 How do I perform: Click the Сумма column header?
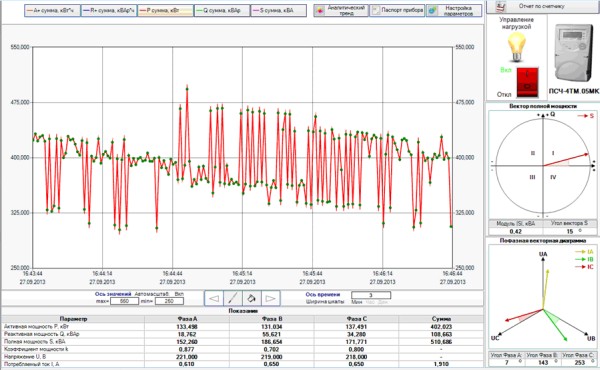[441, 319]
